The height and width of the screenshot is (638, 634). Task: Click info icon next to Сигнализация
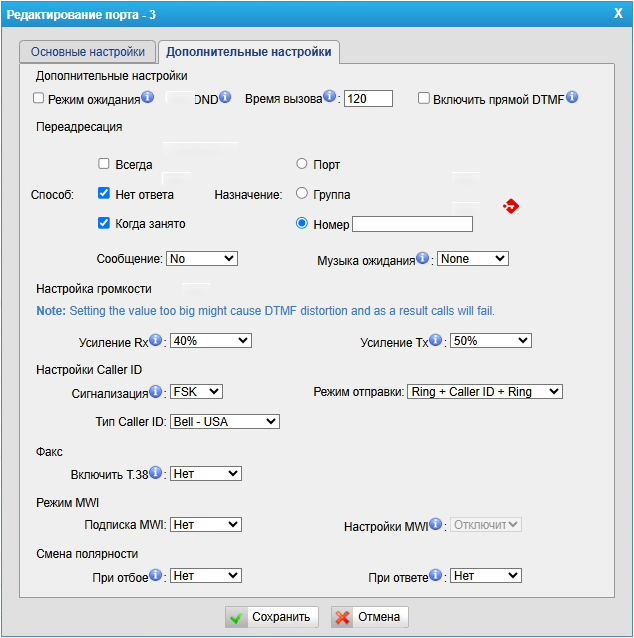(157, 391)
